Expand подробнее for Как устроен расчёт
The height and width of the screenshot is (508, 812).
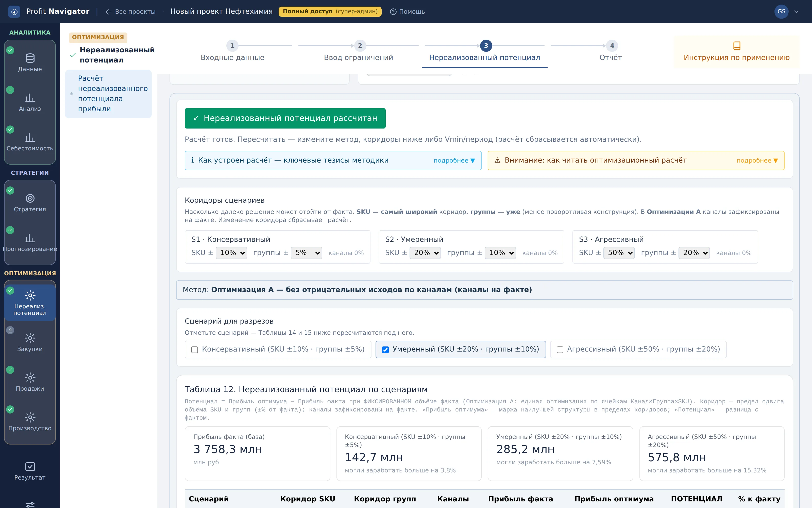click(x=454, y=161)
